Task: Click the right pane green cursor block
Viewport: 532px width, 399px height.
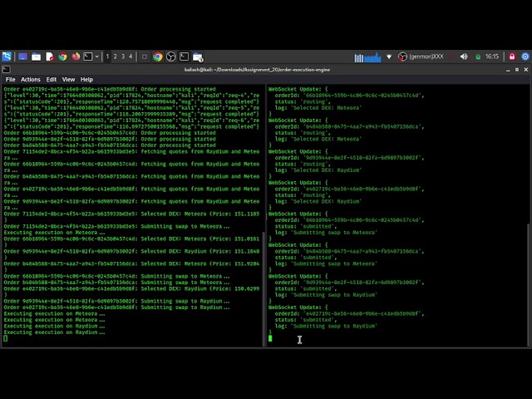Action: (270, 338)
